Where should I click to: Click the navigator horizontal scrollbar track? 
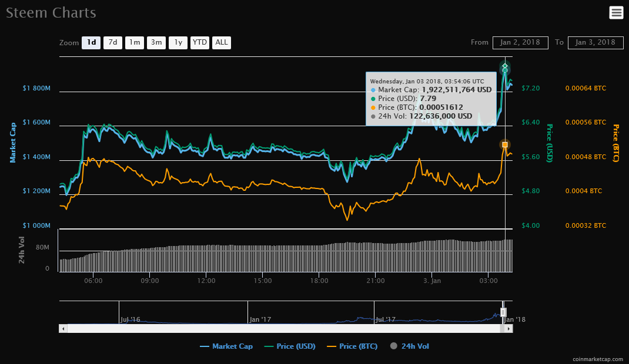tap(283, 329)
